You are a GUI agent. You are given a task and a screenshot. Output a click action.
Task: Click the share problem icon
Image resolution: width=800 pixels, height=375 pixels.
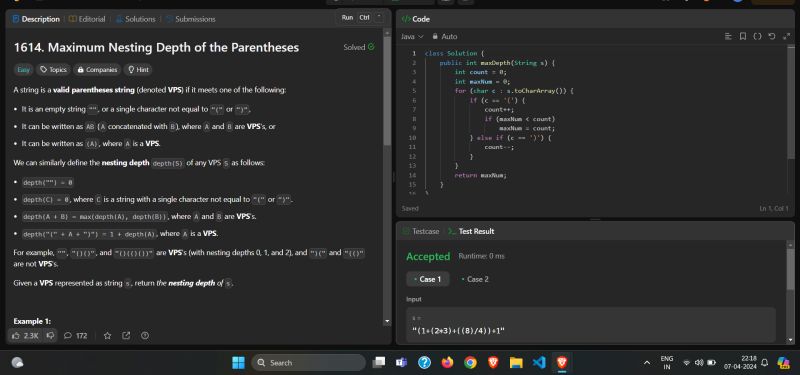coord(126,336)
